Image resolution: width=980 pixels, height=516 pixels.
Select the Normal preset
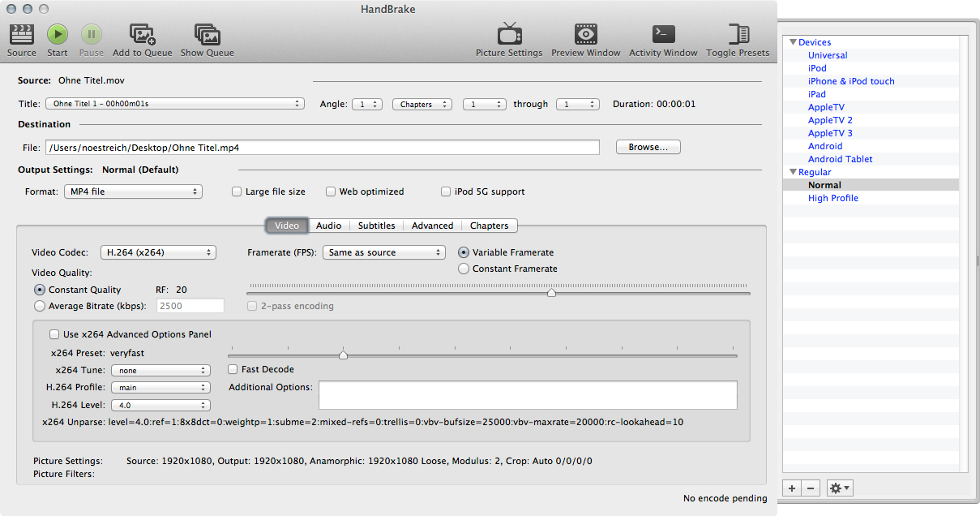[824, 185]
